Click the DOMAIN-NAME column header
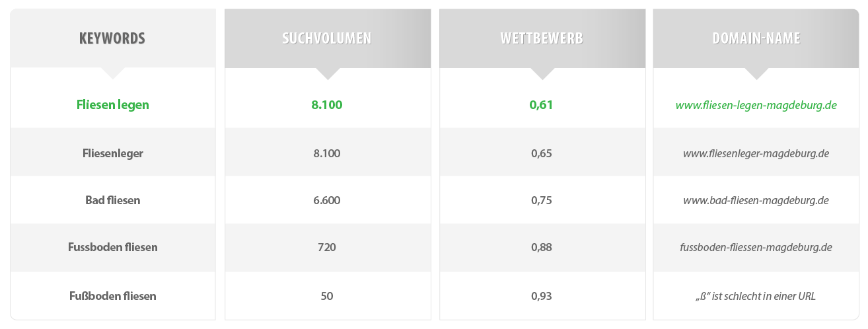 pyautogui.click(x=756, y=38)
